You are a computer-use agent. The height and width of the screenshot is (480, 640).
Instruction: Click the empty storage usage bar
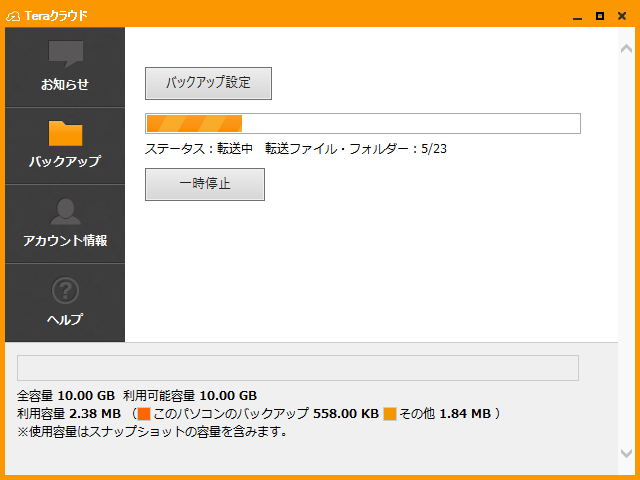point(298,367)
